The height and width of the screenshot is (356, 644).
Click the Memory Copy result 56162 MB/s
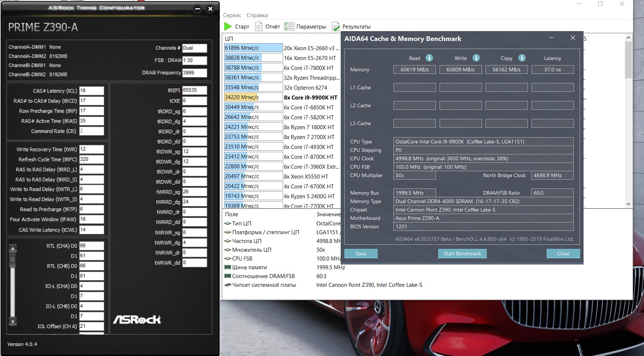click(x=507, y=70)
